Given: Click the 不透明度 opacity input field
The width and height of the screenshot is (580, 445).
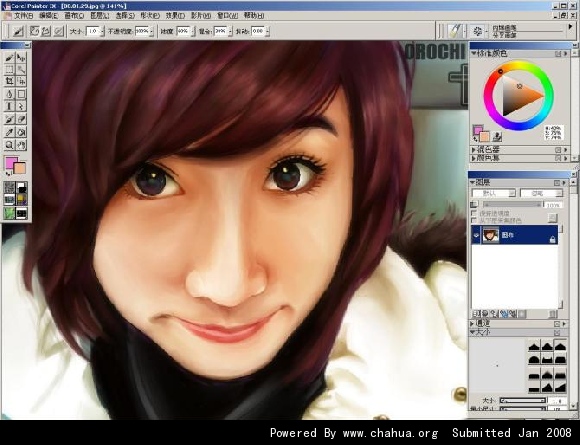Looking at the screenshot, I should coord(142,31).
